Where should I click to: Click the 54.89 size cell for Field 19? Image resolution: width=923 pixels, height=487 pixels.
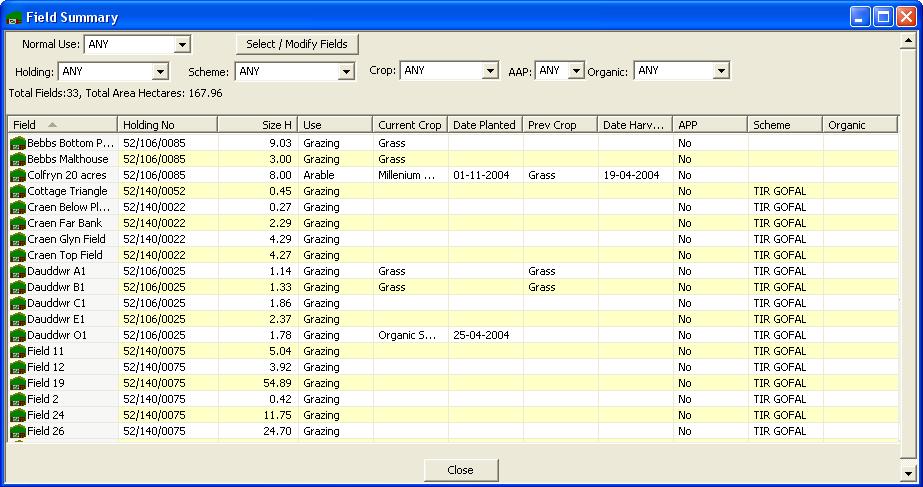[258, 383]
